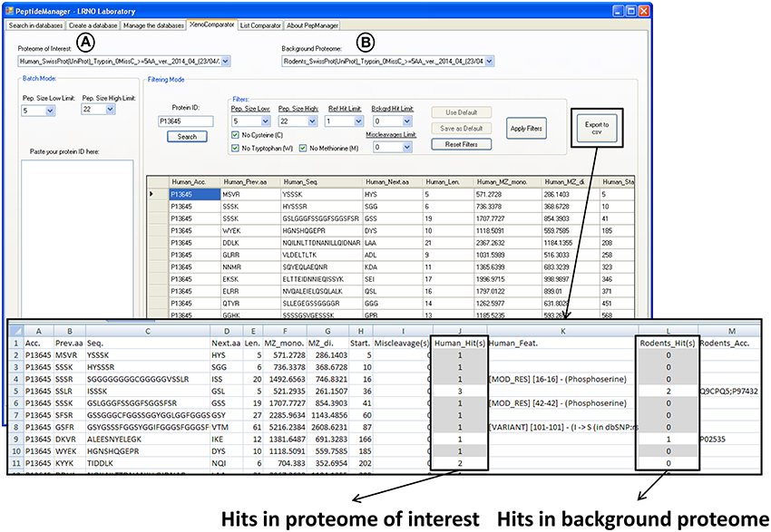Image resolution: width=771 pixels, height=532 pixels.
Task: Select grid cell HGNSHQGEPR in app grid
Action: (322, 231)
